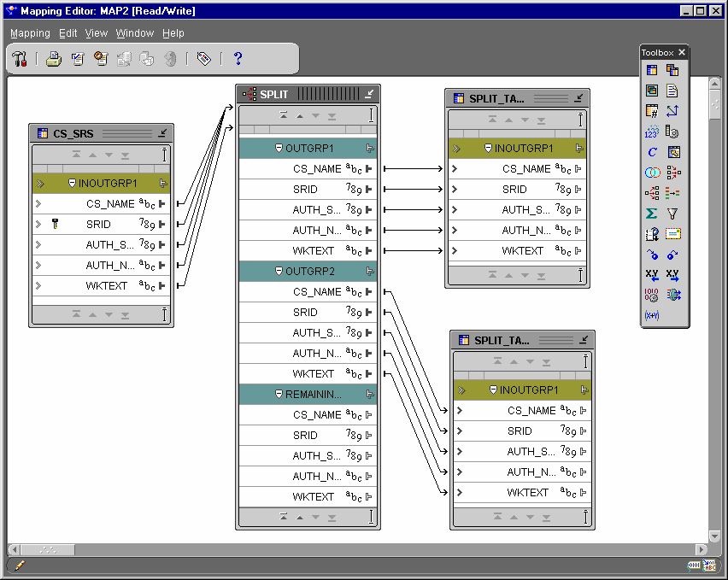This screenshot has height=580, width=728.
Task: Select the binary digits with gear operator in the Toolbox
Action: click(652, 295)
